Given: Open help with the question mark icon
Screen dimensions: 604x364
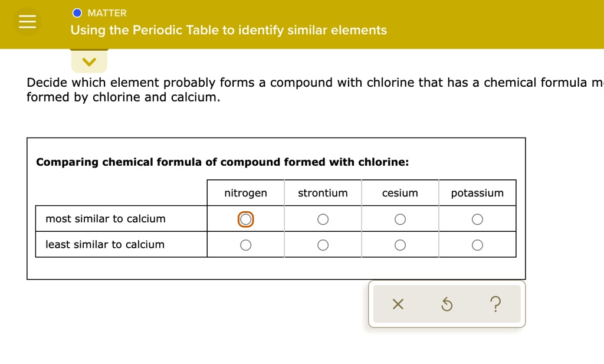Looking at the screenshot, I should point(495,304).
